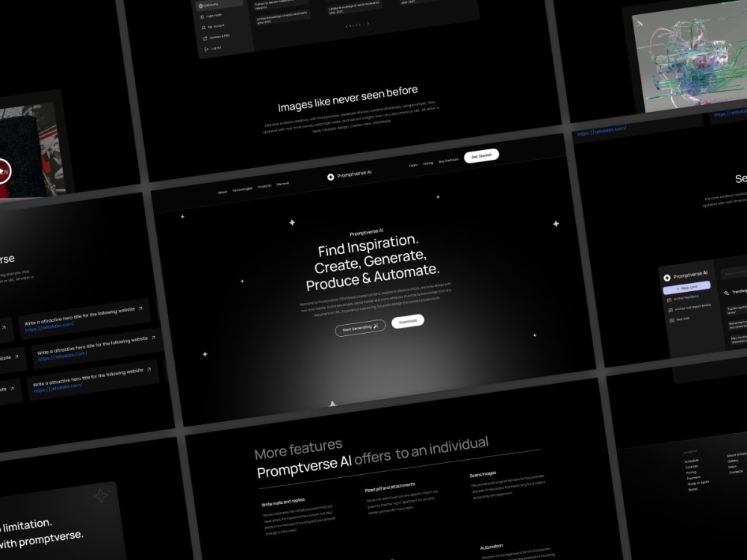Click the 'Automation' feature title
The image size is (747, 560).
tap(492, 547)
